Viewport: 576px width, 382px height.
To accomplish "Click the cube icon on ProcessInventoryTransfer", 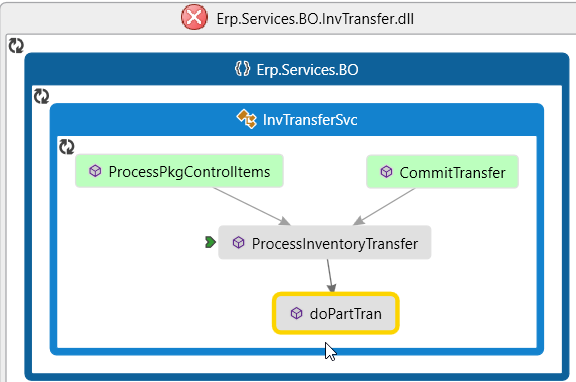I will (238, 242).
